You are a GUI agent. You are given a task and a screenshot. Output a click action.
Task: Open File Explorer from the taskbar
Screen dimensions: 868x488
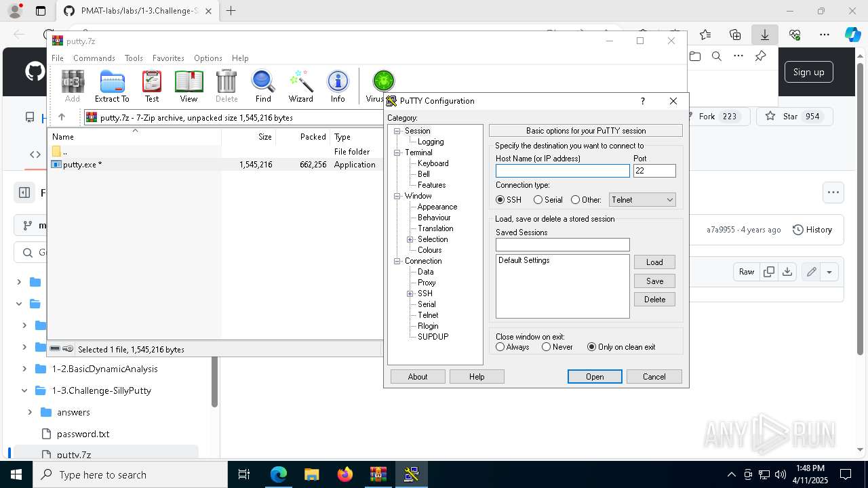pos(311,474)
